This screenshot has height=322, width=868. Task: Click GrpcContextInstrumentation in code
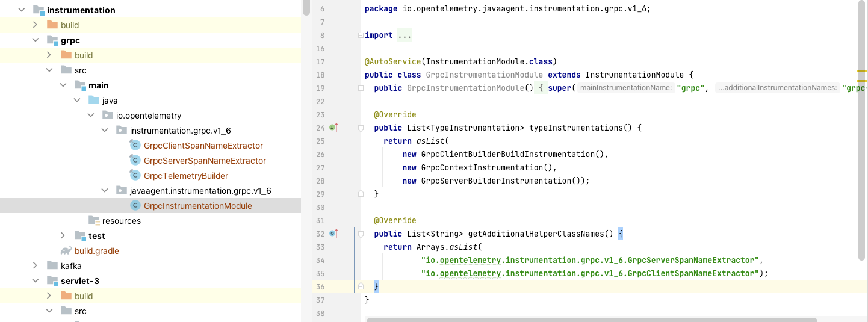click(x=482, y=167)
